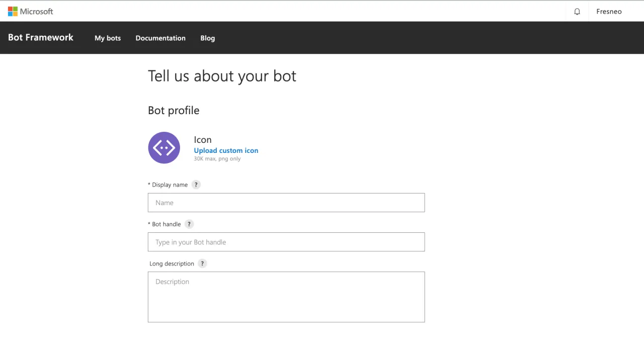Click Upload custom icon link

pyautogui.click(x=226, y=150)
